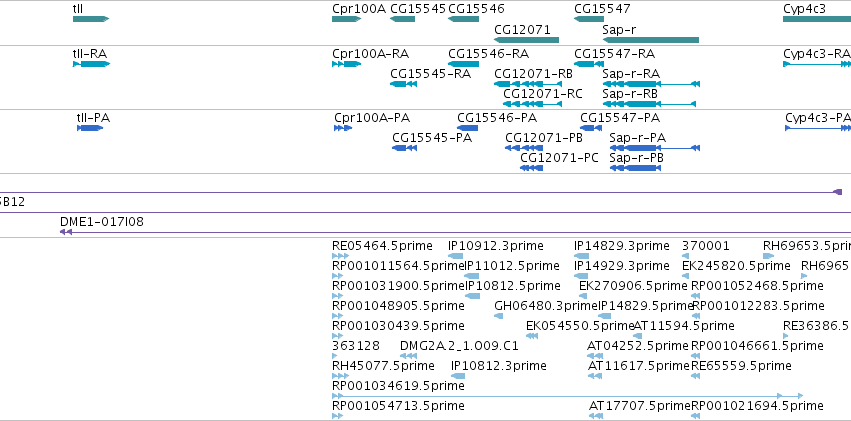Click the 370001 feature
The height and width of the screenshot is (421, 851).
tap(685, 256)
